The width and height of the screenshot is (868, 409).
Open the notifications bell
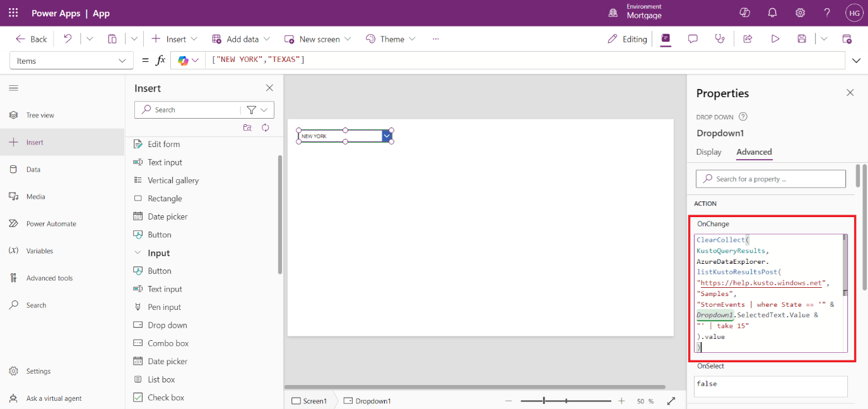pyautogui.click(x=772, y=13)
